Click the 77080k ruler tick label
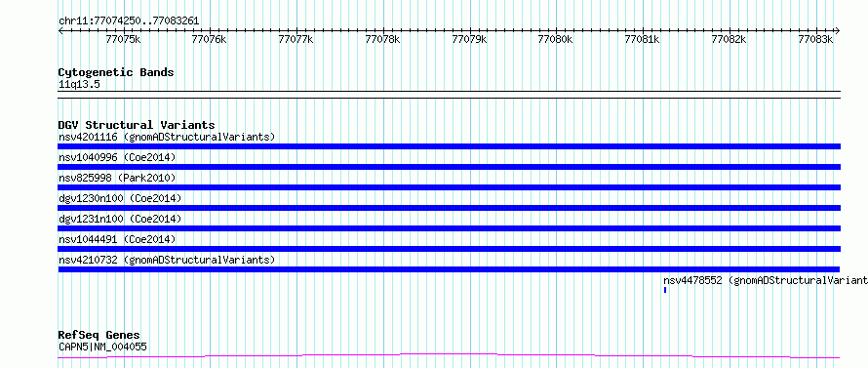The image size is (868, 368). click(x=556, y=39)
